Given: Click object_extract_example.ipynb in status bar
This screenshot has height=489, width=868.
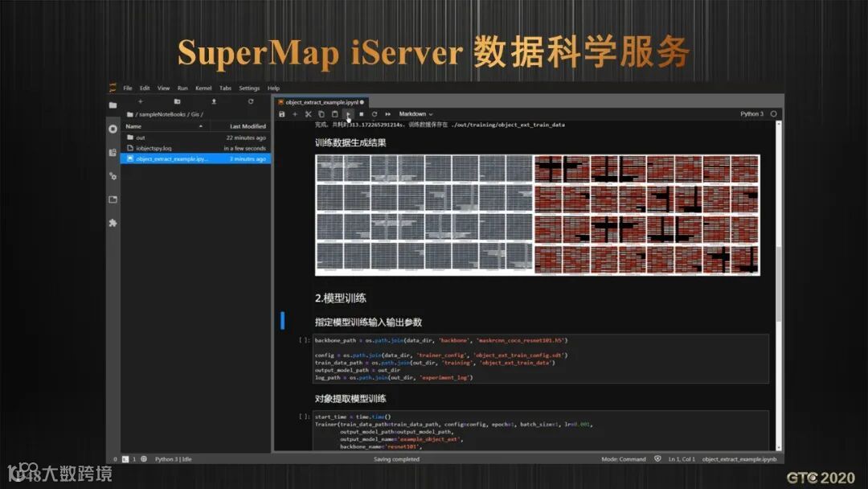Looking at the screenshot, I should tap(739, 459).
